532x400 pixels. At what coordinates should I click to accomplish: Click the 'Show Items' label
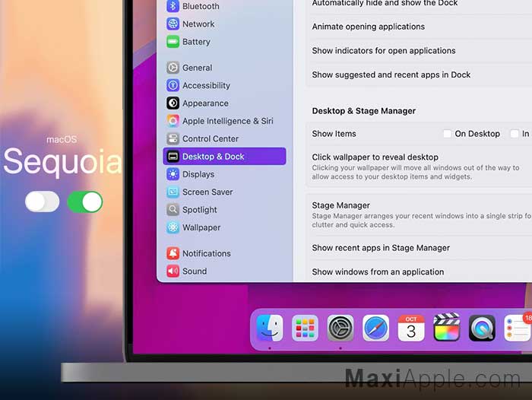[334, 134]
